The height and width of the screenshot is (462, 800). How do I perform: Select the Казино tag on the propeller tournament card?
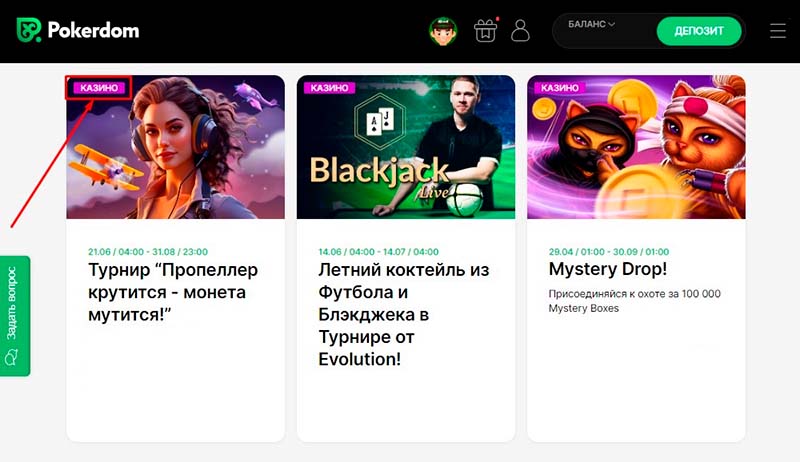tap(98, 88)
